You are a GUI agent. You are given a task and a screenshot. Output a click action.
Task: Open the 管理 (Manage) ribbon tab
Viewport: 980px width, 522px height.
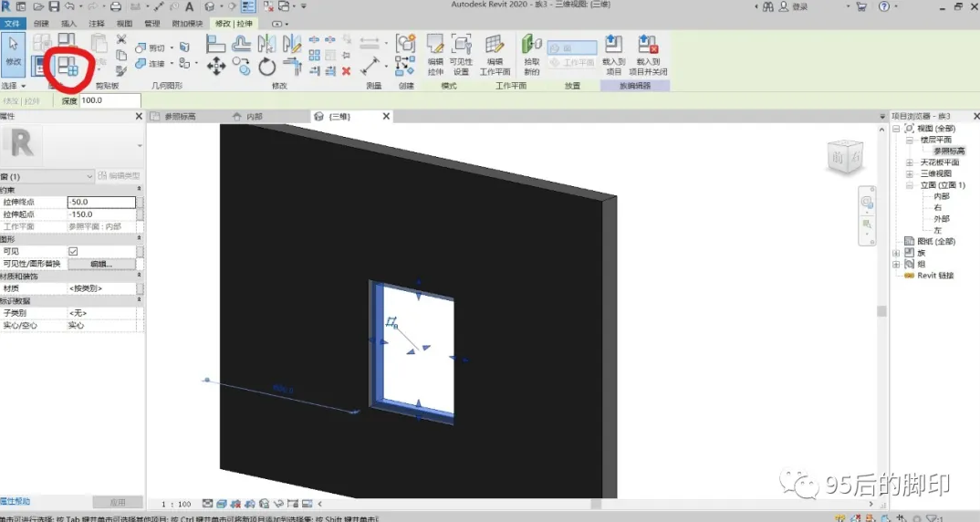pos(151,24)
